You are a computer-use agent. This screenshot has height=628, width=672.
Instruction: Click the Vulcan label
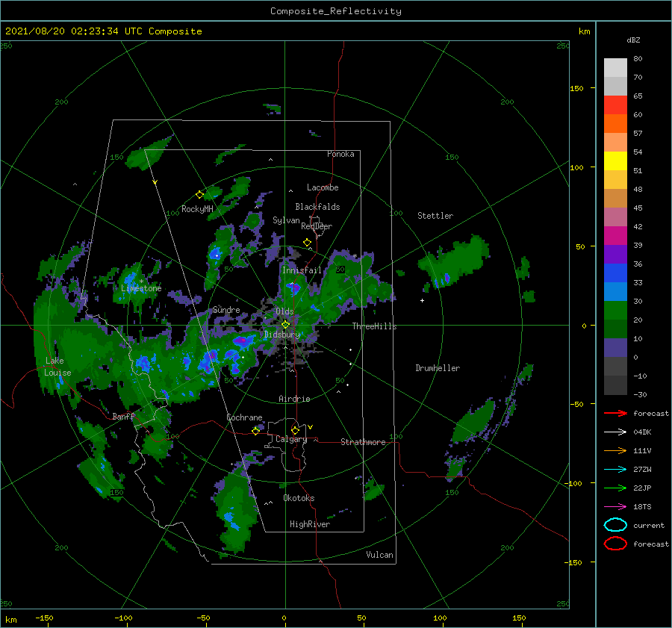pos(379,555)
